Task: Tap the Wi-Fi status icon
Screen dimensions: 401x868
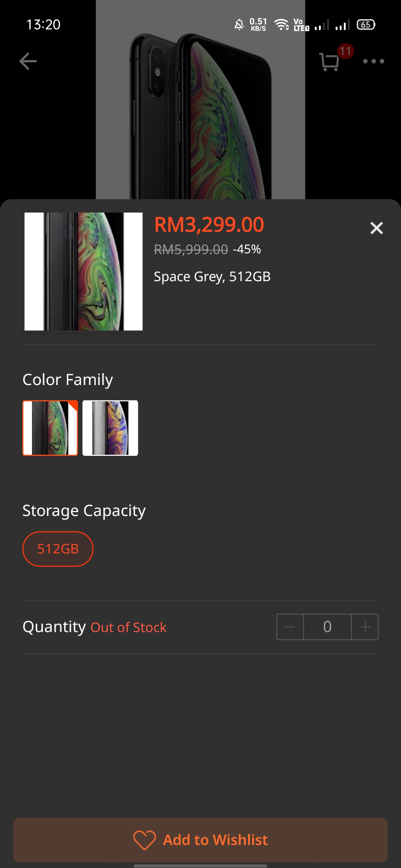Action: click(282, 24)
